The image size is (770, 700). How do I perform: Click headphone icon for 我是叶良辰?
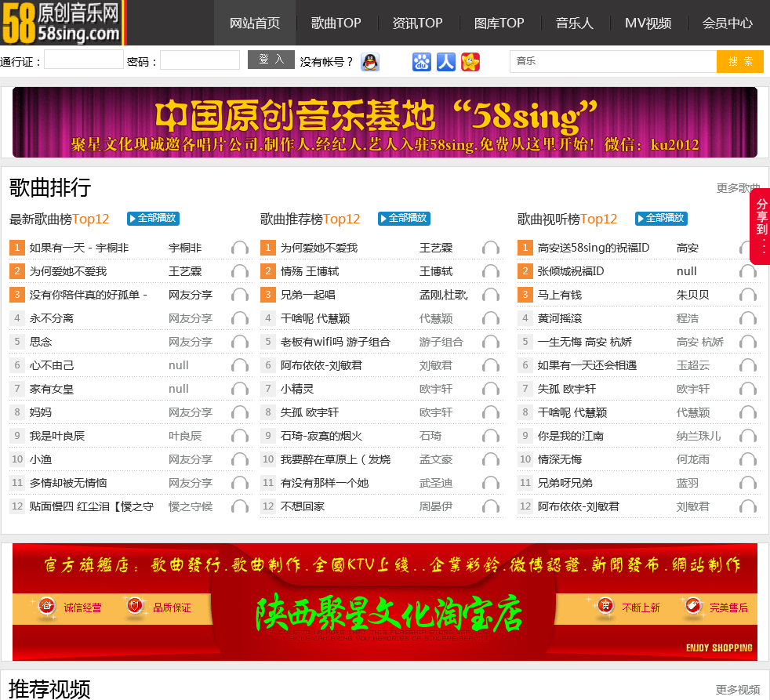point(240,436)
